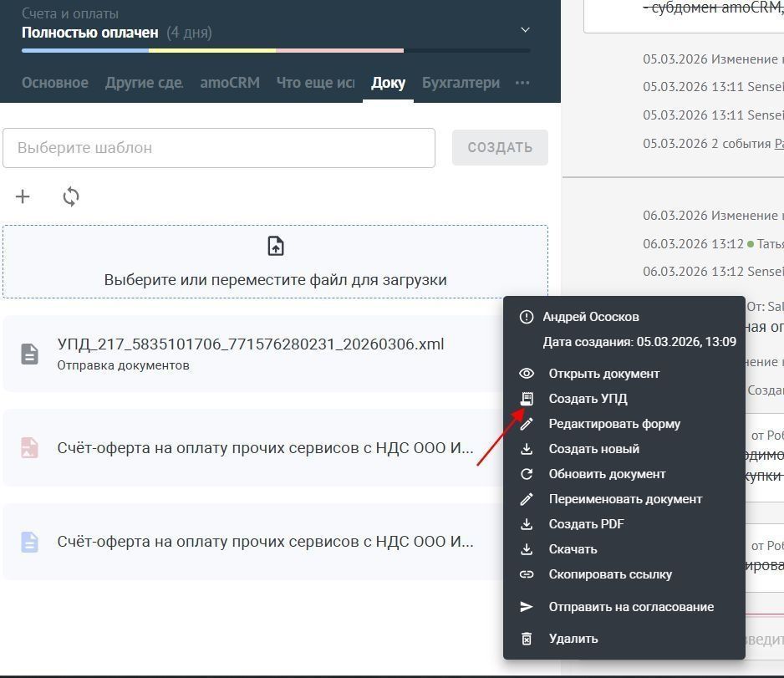Click the plus icon to add document
The image size is (784, 678).
[23, 196]
